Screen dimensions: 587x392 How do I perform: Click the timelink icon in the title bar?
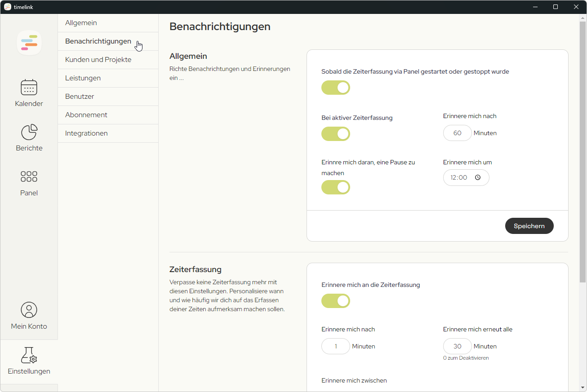click(x=7, y=7)
